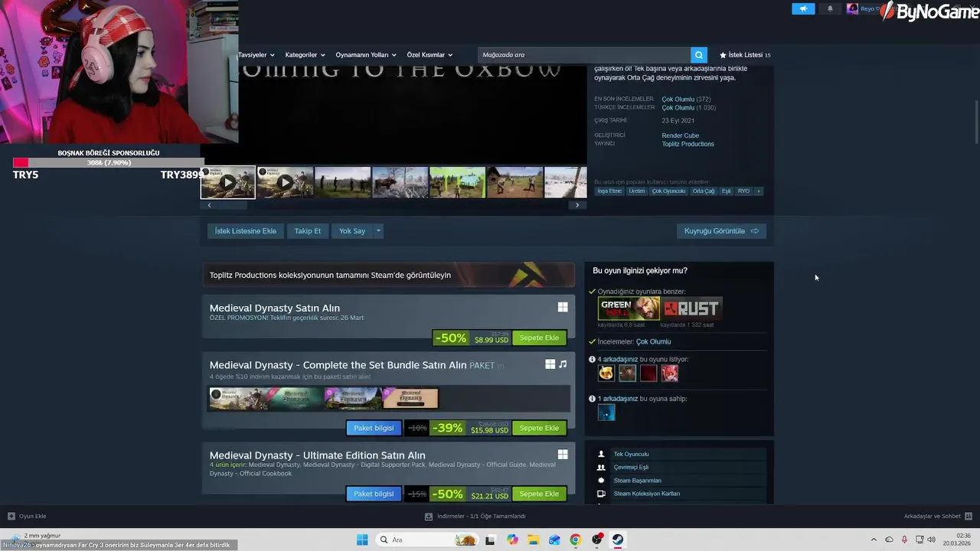Play the first trailer video thumbnail
The width and height of the screenshot is (980, 551).
(x=228, y=182)
